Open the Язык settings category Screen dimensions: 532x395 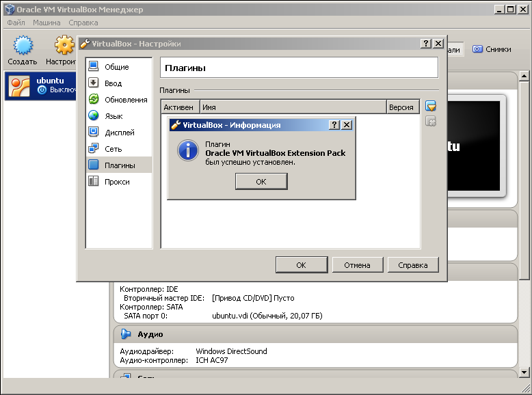119,116
